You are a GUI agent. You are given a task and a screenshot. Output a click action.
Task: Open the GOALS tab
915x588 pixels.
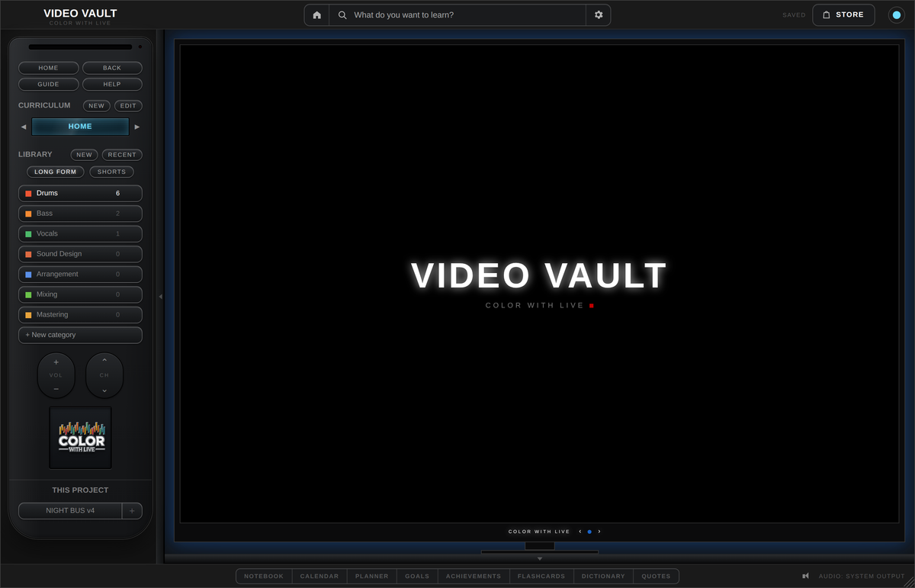(x=417, y=577)
